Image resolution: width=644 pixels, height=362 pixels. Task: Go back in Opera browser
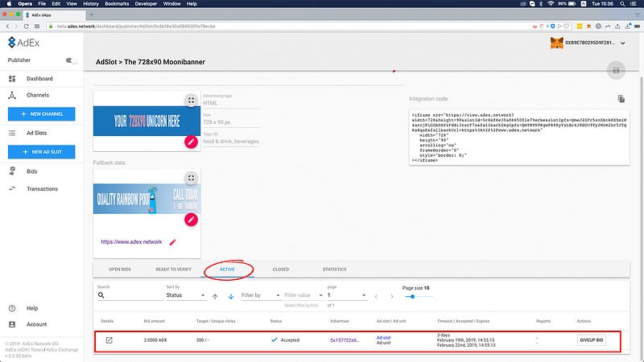point(7,27)
